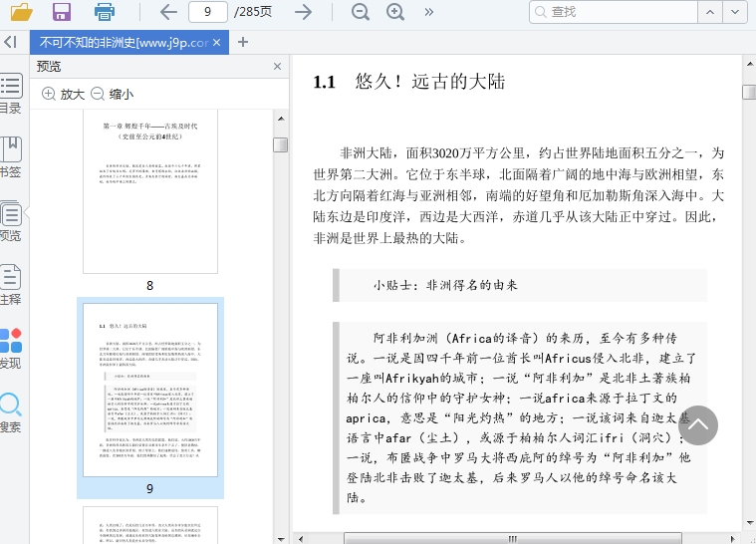
Task: Open the bookmarks sidebar panel
Action: [10, 157]
